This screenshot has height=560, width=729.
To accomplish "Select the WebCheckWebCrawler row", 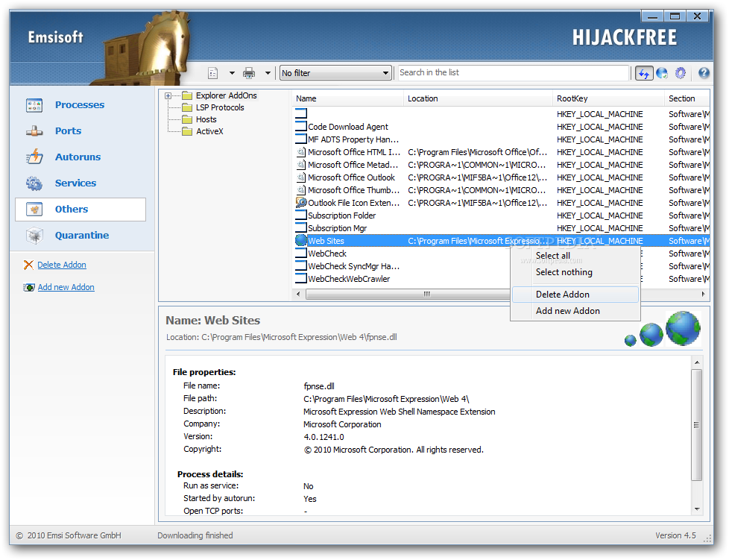I will [501, 279].
